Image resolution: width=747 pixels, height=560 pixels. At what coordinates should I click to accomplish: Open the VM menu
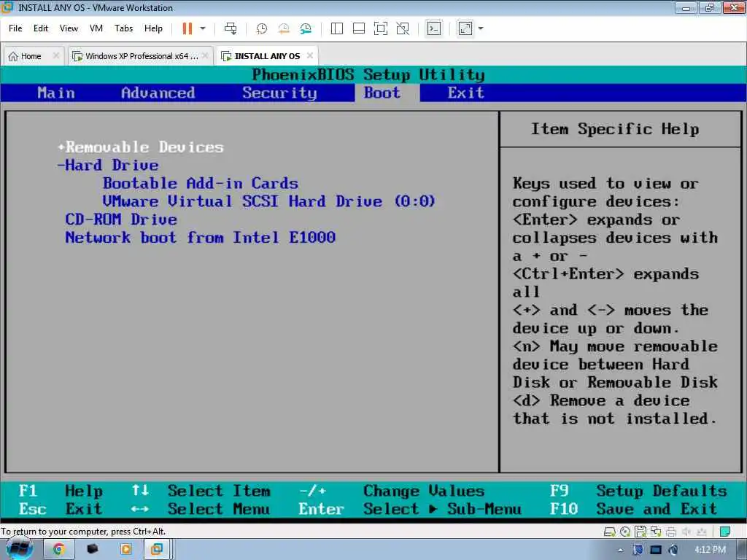96,28
